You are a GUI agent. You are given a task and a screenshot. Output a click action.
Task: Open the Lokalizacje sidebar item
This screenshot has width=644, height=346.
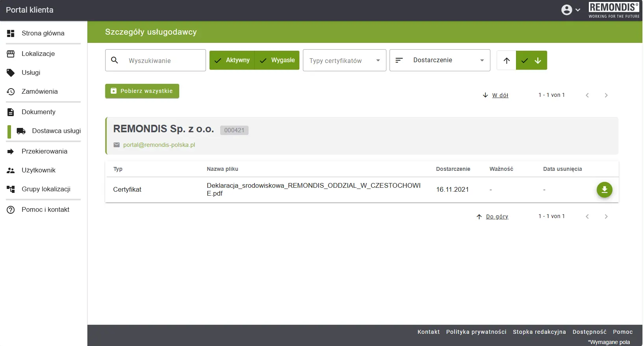[x=38, y=54]
